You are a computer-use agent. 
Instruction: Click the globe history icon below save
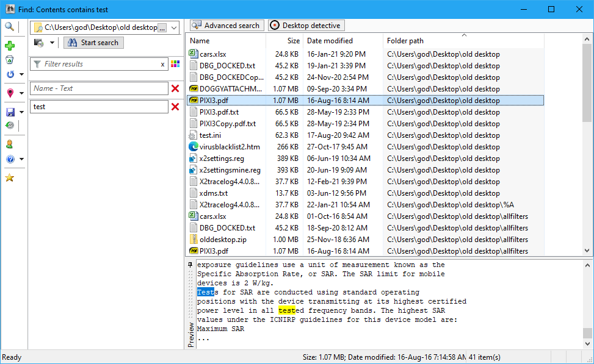pos(10,125)
